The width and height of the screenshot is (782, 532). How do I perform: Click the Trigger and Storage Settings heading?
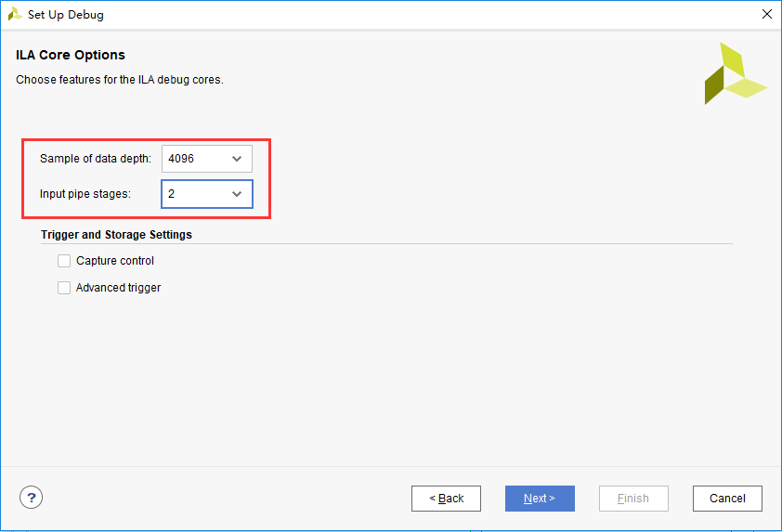[116, 234]
